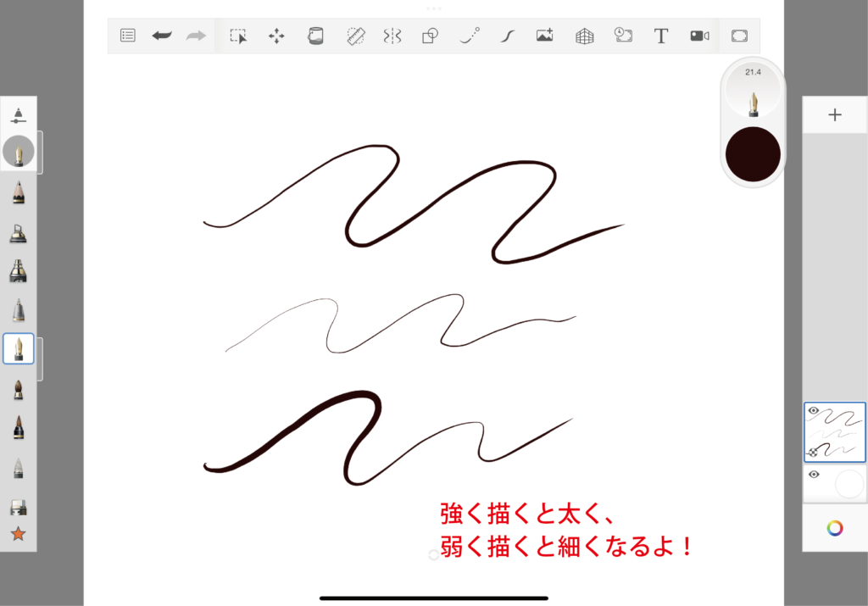The image size is (868, 606).
Task: Open the Ruler guides tool
Action: coord(355,36)
